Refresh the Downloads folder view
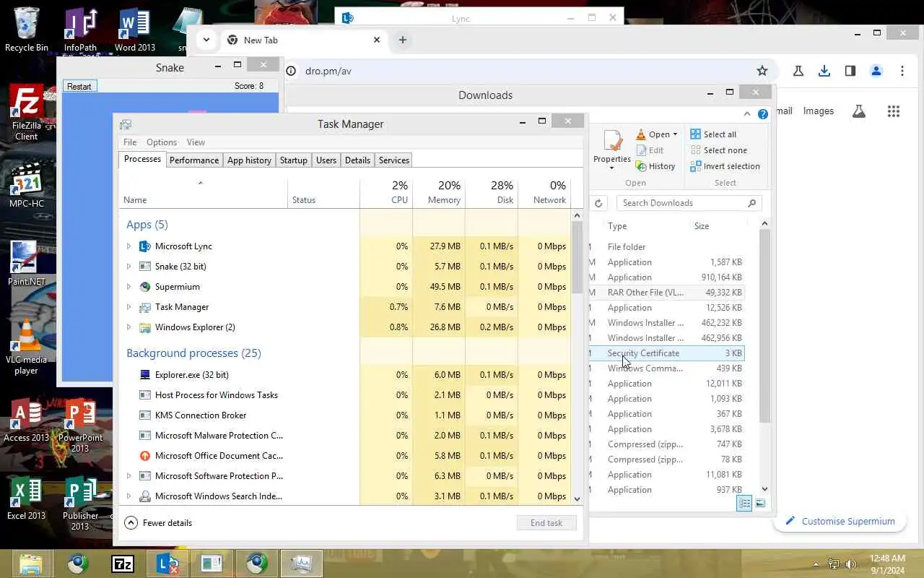Screen dimensions: 924x578 [598, 203]
